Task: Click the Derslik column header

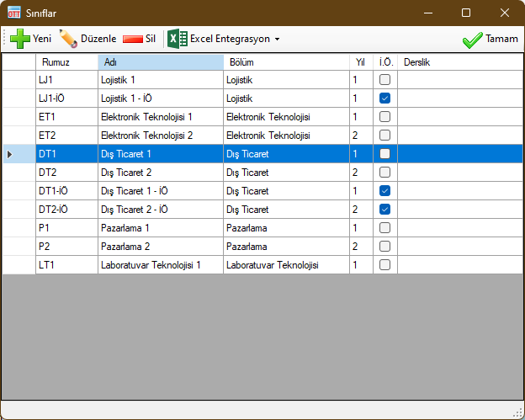Action: tap(459, 62)
